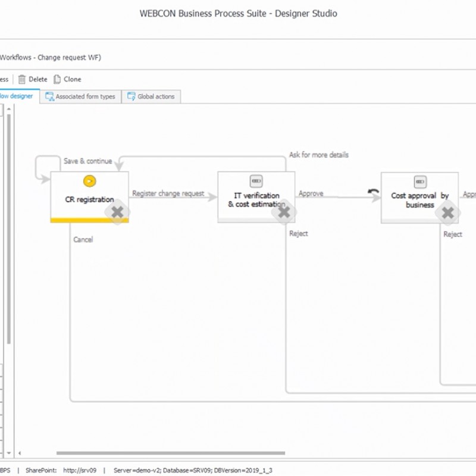The image size is (476, 476).
Task: Select the Register change request path label
Action: [168, 193]
